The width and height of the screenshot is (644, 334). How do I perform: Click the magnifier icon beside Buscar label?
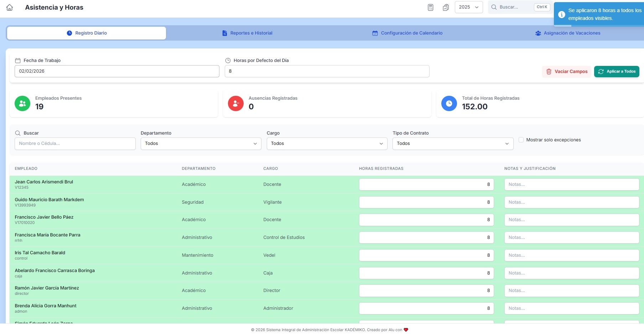[x=18, y=133]
